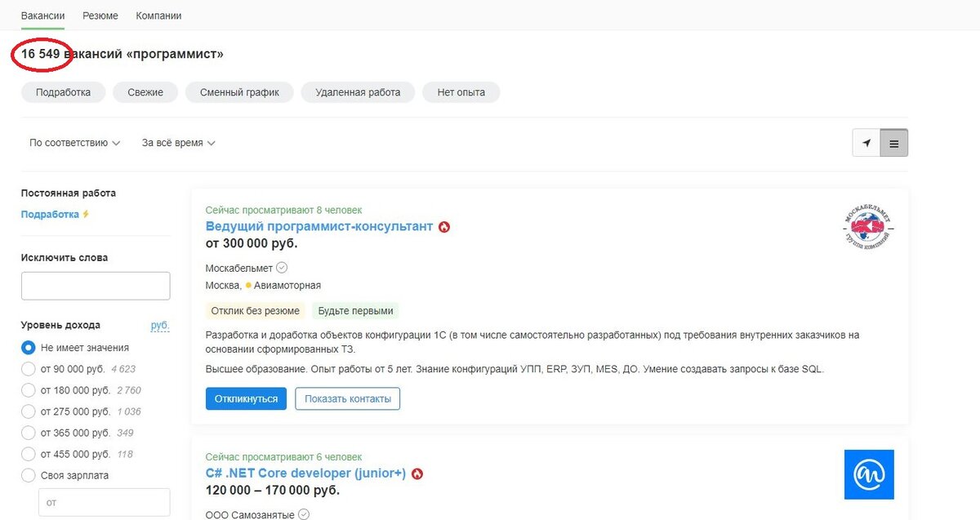Click hot vacancy flame icon next to Ведущий программист-консультант
The width and height of the screenshot is (980, 520).
pos(444,227)
